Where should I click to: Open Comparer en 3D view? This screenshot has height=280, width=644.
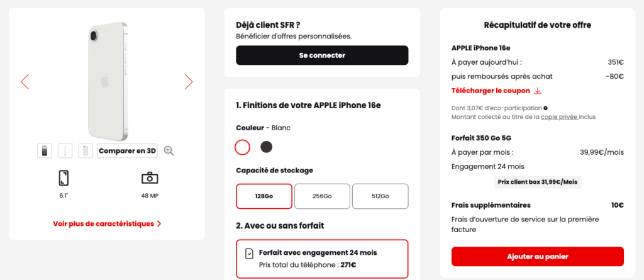coord(127,150)
